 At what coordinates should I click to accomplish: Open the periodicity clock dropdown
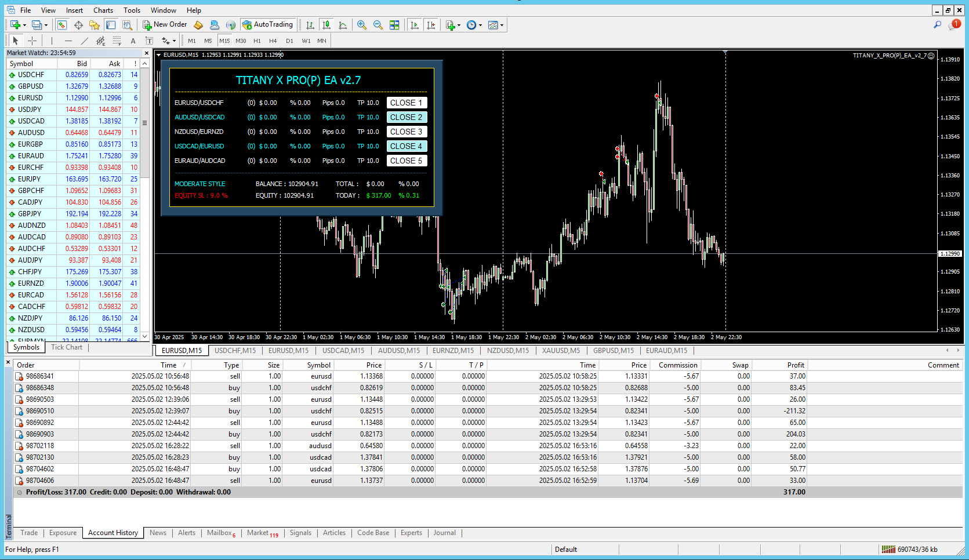[x=480, y=25]
